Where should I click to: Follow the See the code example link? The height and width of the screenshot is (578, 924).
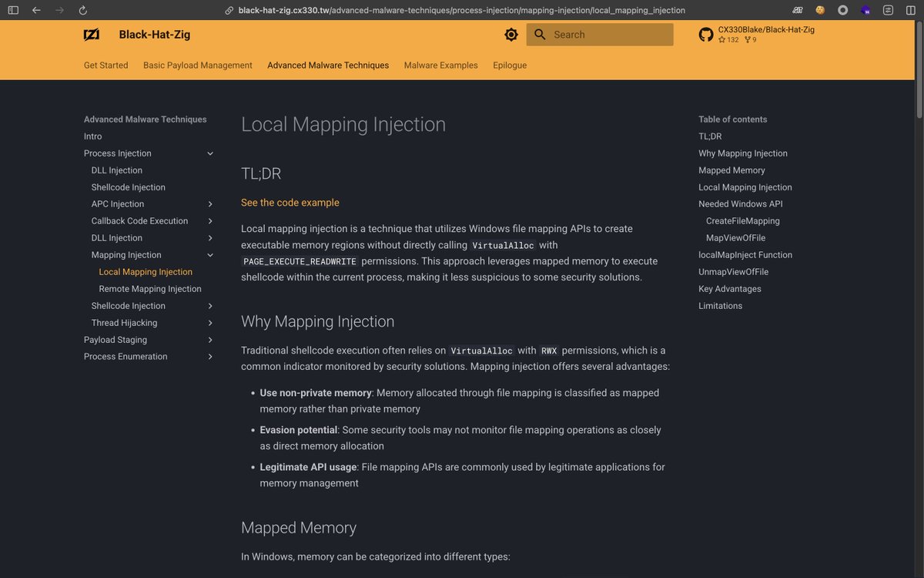[290, 203]
